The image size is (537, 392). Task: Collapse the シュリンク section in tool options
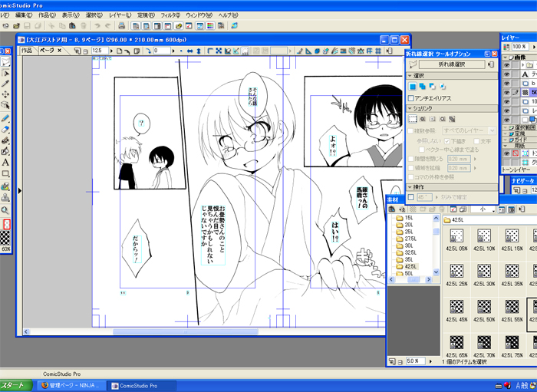pyautogui.click(x=410, y=108)
